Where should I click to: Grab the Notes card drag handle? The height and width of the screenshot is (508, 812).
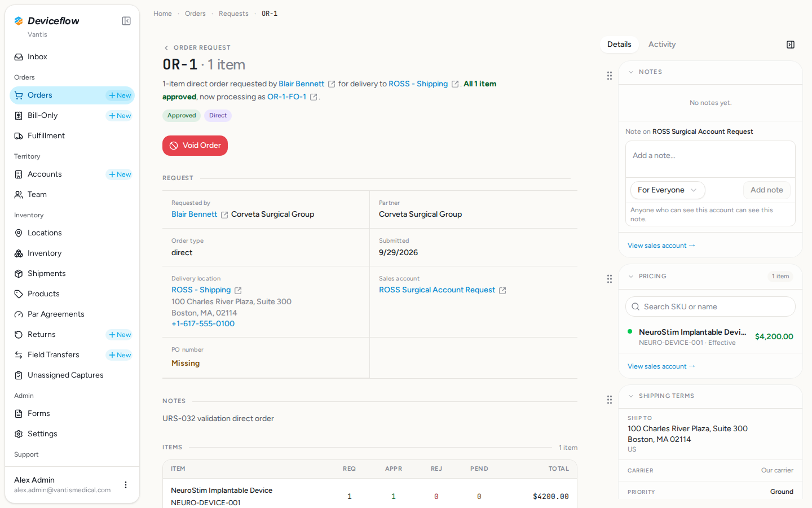tap(610, 76)
